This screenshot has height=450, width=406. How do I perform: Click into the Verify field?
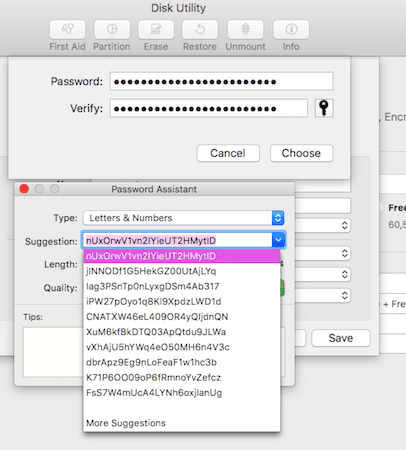(x=209, y=108)
